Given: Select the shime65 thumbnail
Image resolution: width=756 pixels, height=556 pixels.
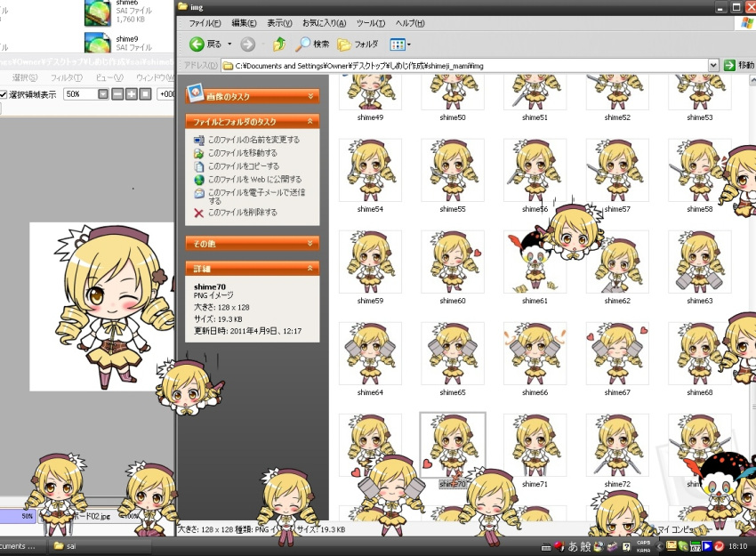Looking at the screenshot, I should click(x=453, y=353).
